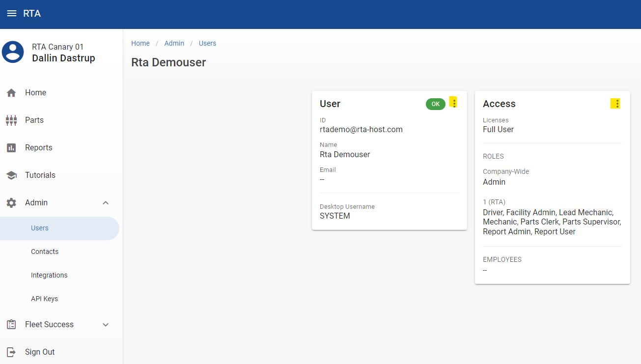Select Users in the Admin submenu

[x=40, y=228]
